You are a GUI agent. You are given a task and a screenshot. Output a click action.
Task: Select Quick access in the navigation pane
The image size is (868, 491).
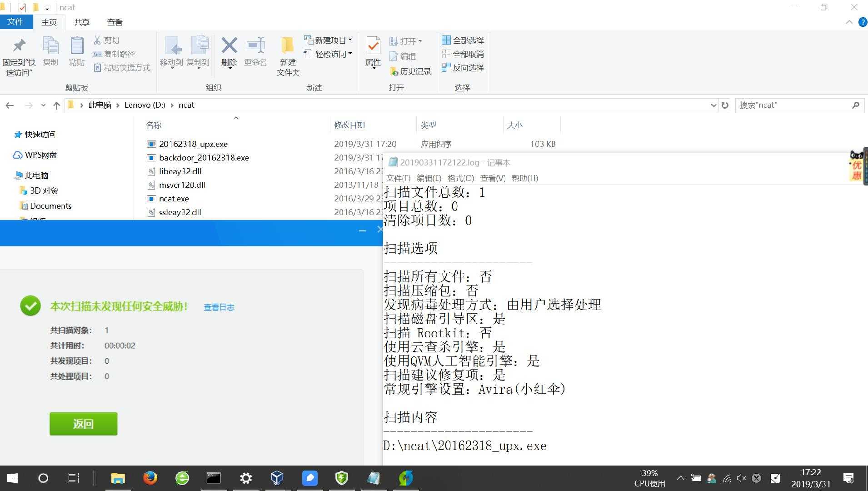(x=40, y=135)
